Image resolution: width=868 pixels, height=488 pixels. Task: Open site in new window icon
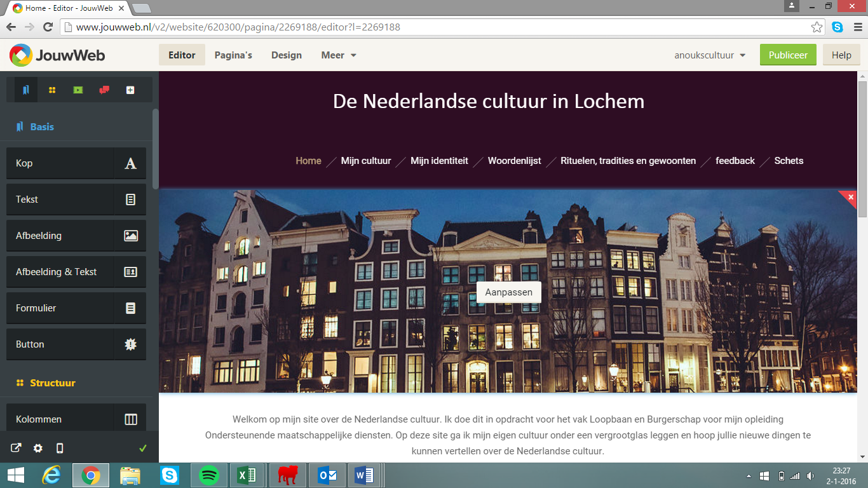tap(16, 448)
